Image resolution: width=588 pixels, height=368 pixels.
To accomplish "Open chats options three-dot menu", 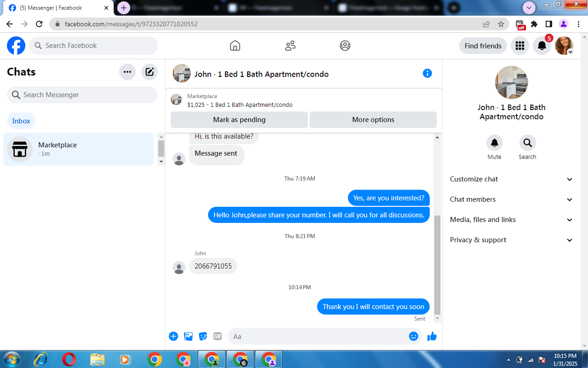I will (127, 72).
